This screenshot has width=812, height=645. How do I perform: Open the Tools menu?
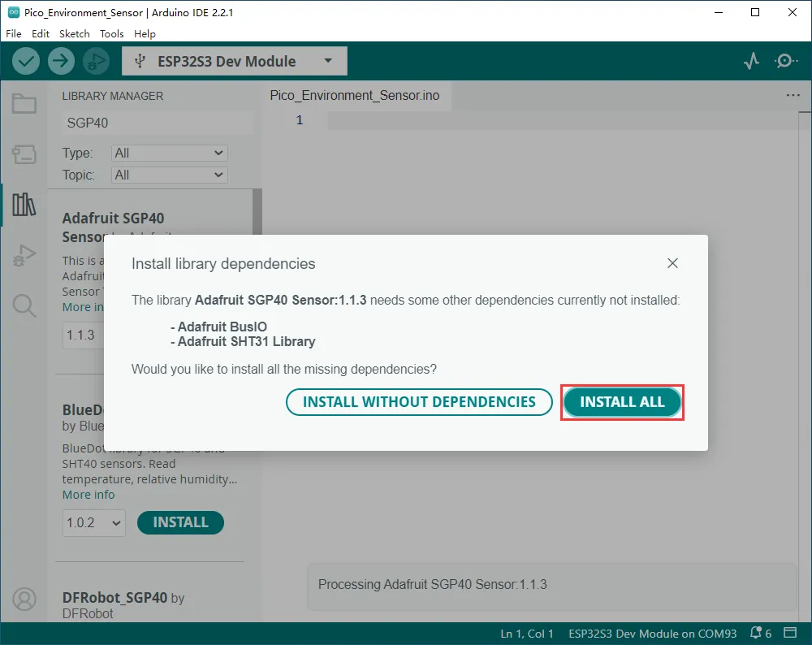[x=111, y=33]
